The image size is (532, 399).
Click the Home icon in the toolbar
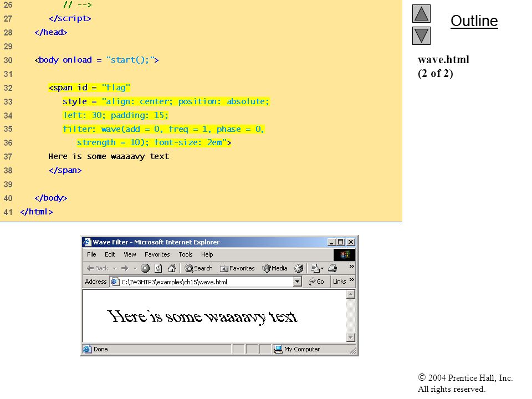(x=172, y=268)
